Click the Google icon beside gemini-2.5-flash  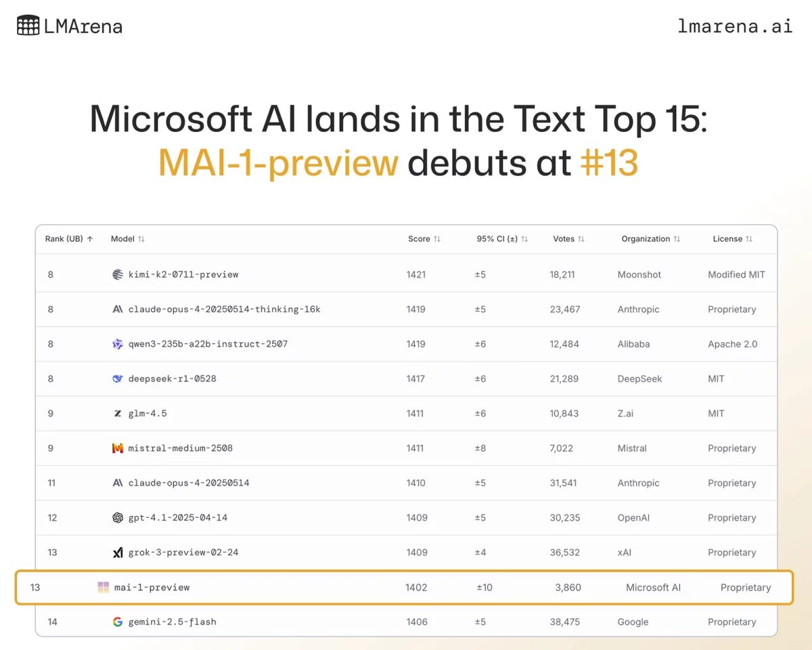118,622
